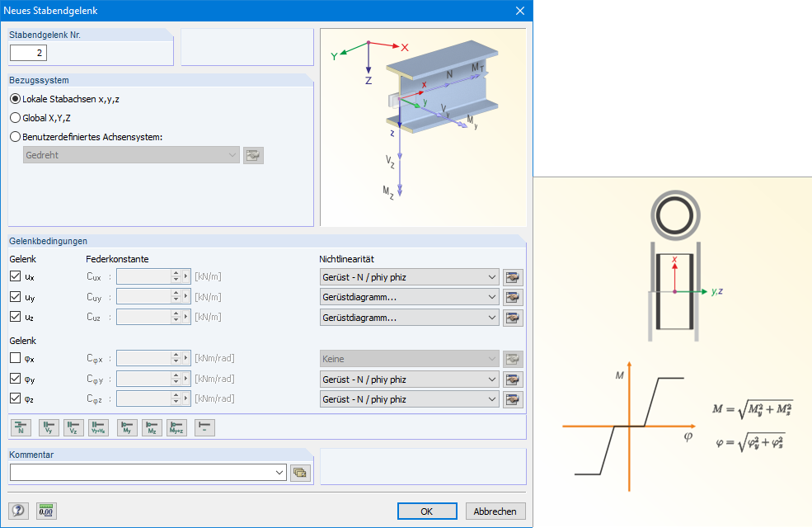This screenshot has height=528, width=812.
Task: Select Lokale Stabachsen x,y,z option
Action: point(65,99)
